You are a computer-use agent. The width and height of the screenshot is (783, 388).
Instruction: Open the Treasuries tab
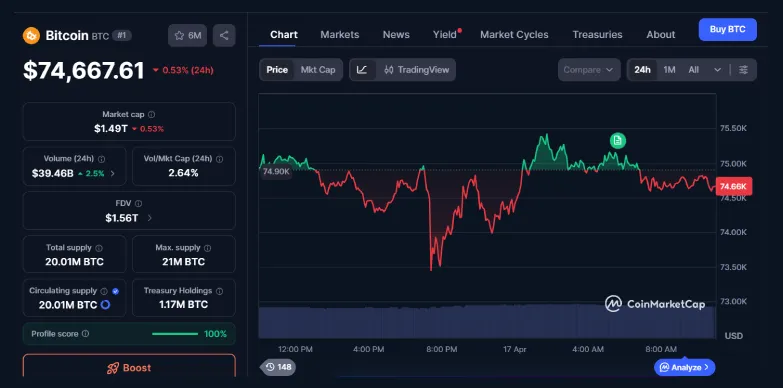click(597, 34)
